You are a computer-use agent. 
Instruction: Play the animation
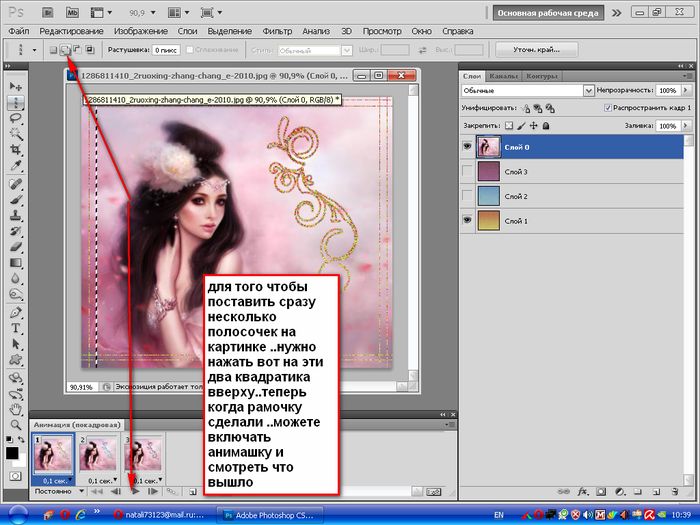point(136,491)
